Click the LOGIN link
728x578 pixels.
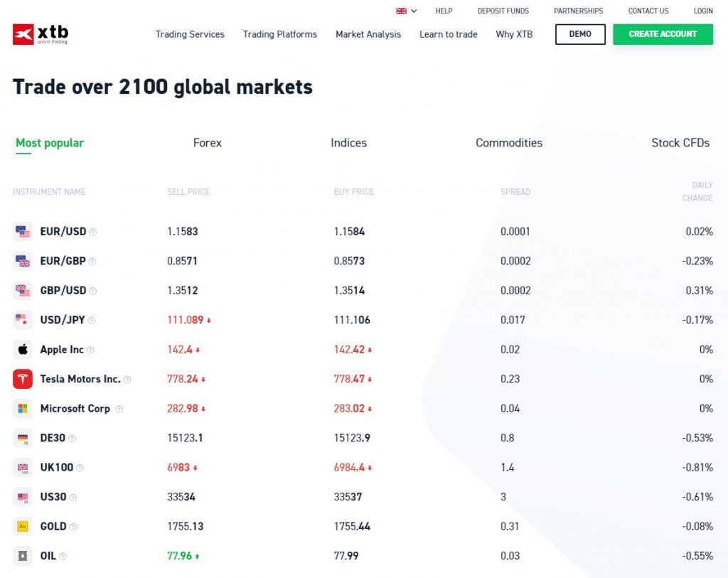click(703, 11)
